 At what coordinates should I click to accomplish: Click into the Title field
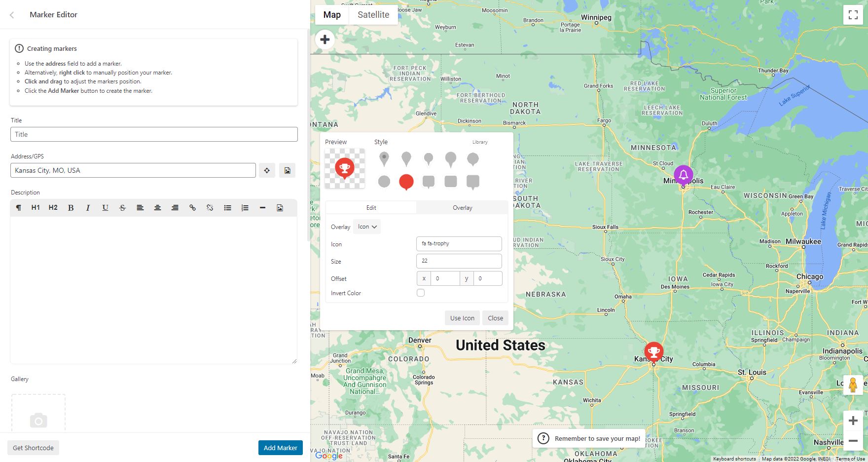(x=154, y=134)
